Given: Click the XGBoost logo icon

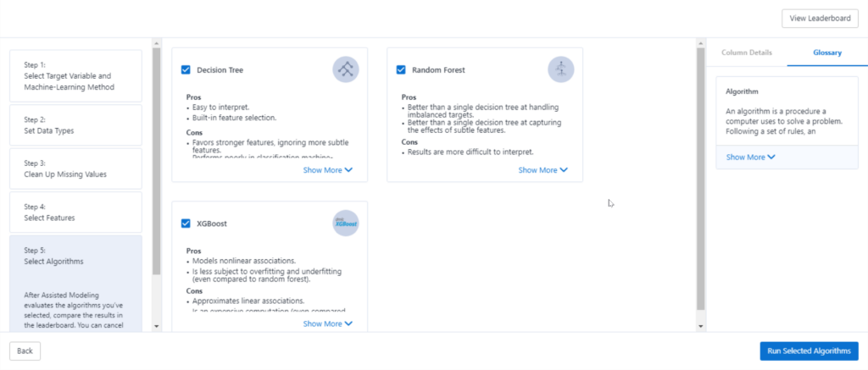Looking at the screenshot, I should point(346,224).
